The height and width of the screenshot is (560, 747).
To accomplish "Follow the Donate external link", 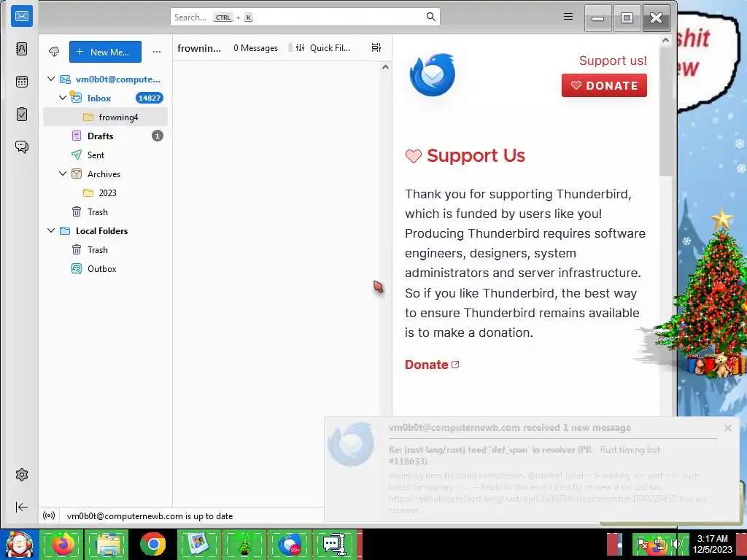I will coord(432,365).
